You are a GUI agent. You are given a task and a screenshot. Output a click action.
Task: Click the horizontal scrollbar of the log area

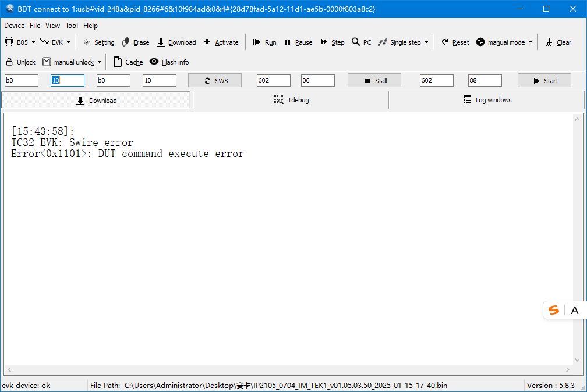288,369
